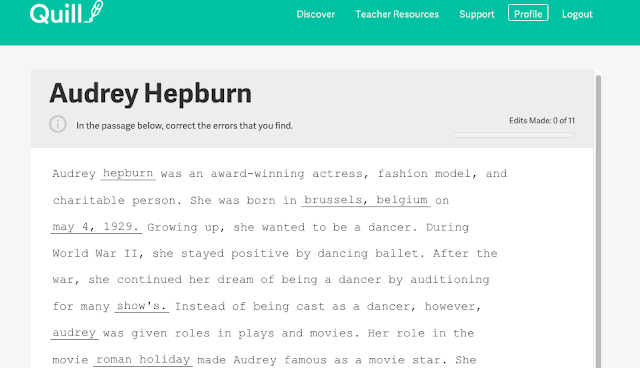640x368 pixels.
Task: Click the word 'ballet' in passage
Action: 396,253
